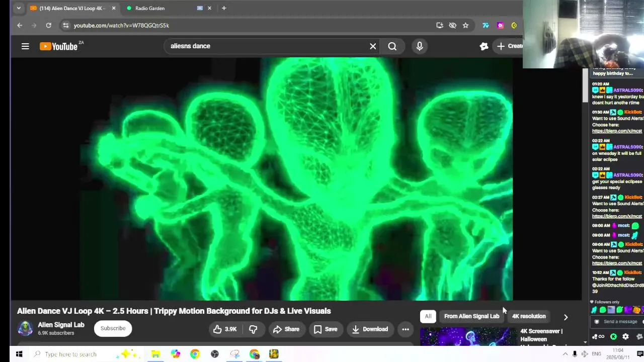Image resolution: width=644 pixels, height=362 pixels.
Task: Go back in the browser
Action: click(20, 25)
